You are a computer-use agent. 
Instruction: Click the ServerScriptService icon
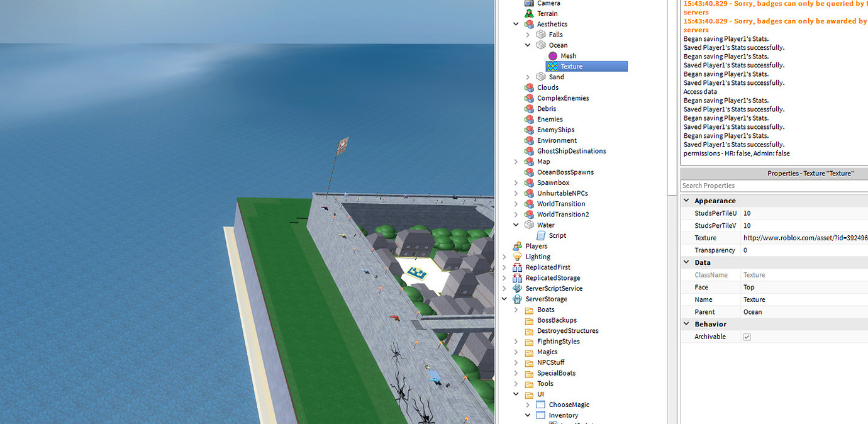[517, 288]
